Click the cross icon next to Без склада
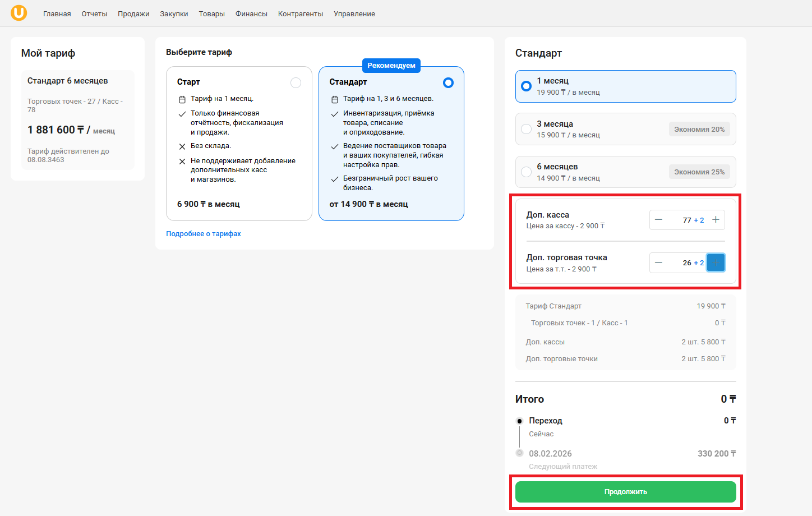 [182, 146]
